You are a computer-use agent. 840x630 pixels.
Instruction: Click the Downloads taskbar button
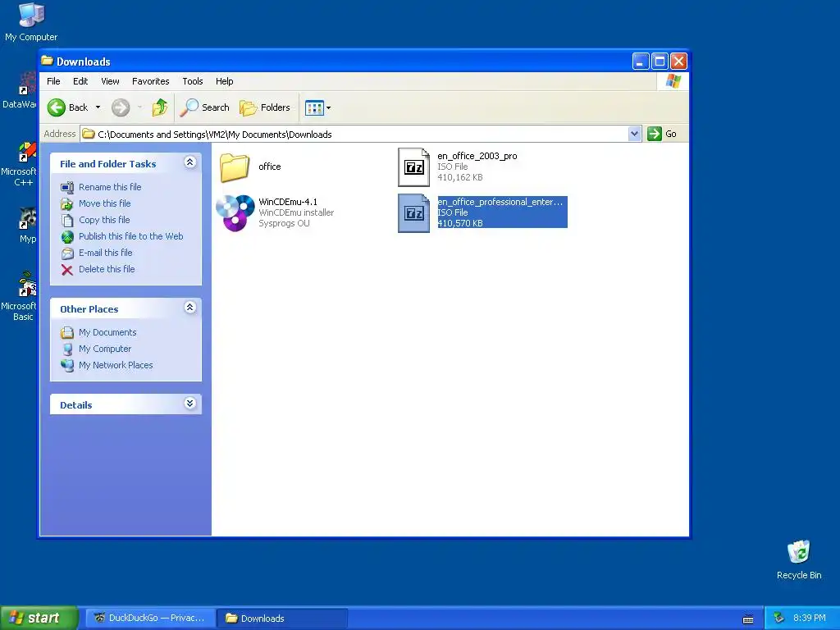tap(282, 618)
